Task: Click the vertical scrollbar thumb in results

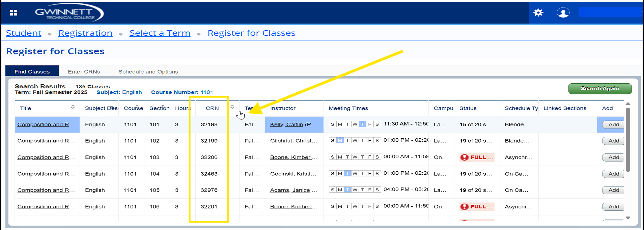Action: [x=628, y=140]
